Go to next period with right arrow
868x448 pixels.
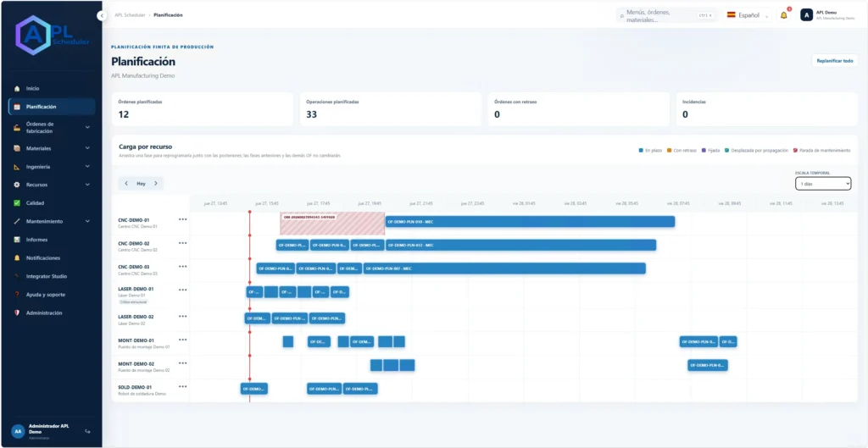pos(156,183)
